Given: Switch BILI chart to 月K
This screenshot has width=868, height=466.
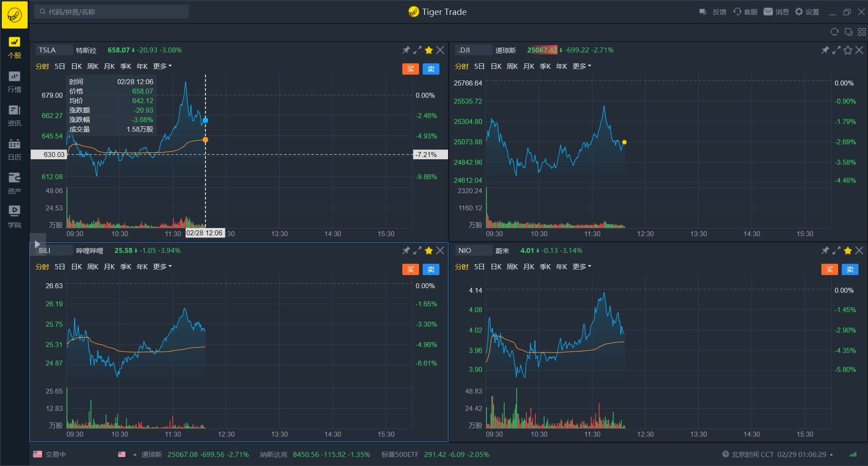Looking at the screenshot, I should (x=109, y=266).
